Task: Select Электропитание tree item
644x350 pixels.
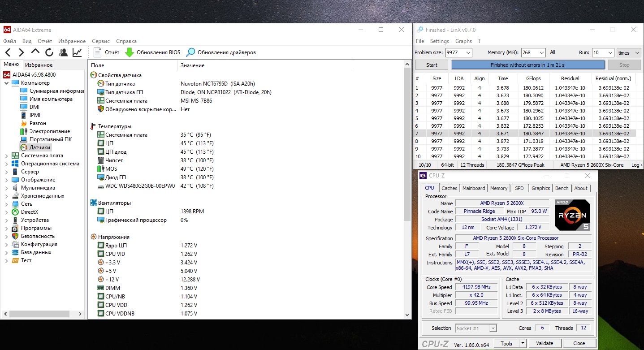Action: coord(45,131)
